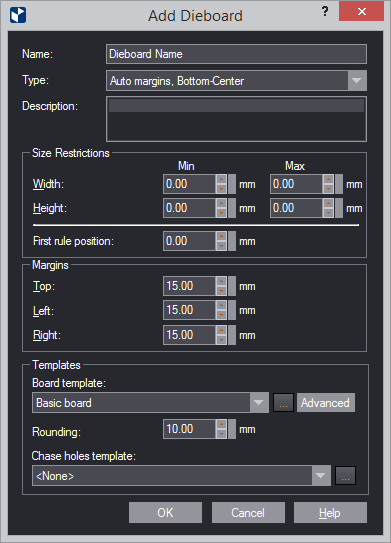The width and height of the screenshot is (391, 543).
Task: Click the grey button beside Left margin stepper
Action: (232, 310)
